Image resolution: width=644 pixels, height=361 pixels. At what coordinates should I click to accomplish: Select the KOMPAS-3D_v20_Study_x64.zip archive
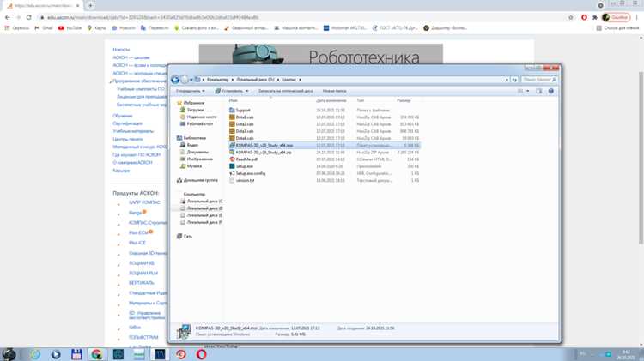(264, 152)
